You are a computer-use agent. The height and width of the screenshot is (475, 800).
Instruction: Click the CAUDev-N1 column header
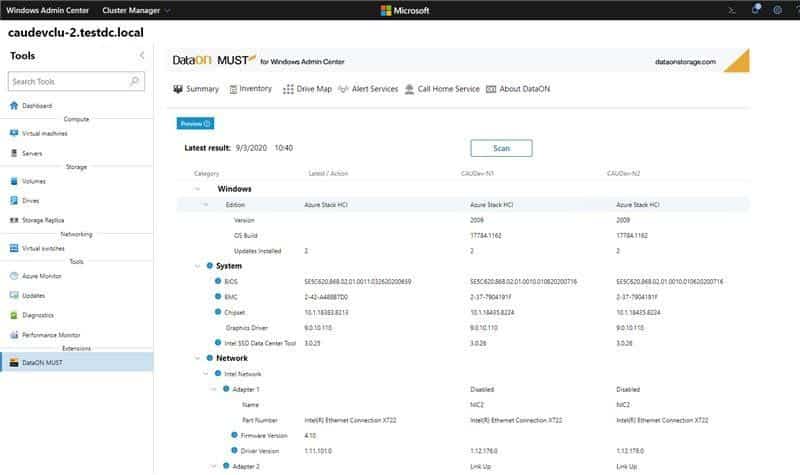(x=477, y=173)
